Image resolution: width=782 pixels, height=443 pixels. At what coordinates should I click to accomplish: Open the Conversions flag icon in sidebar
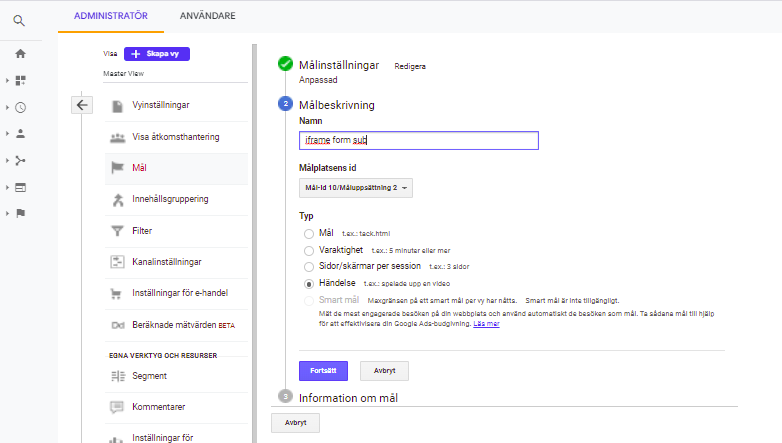click(20, 213)
